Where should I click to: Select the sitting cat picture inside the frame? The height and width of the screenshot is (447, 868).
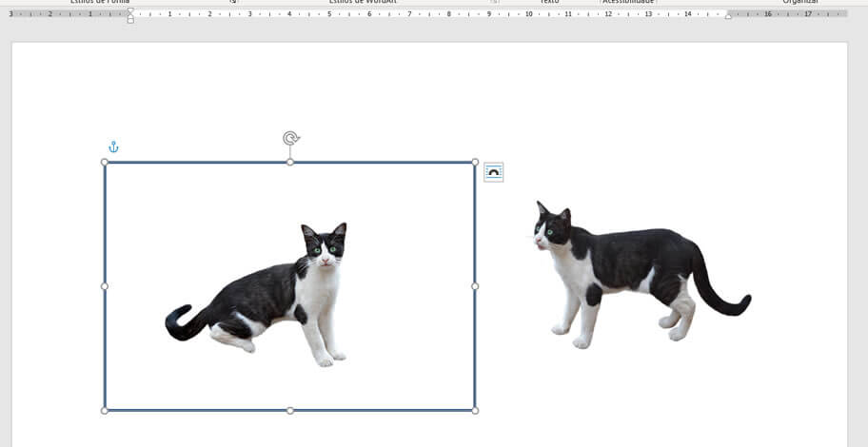point(256,295)
